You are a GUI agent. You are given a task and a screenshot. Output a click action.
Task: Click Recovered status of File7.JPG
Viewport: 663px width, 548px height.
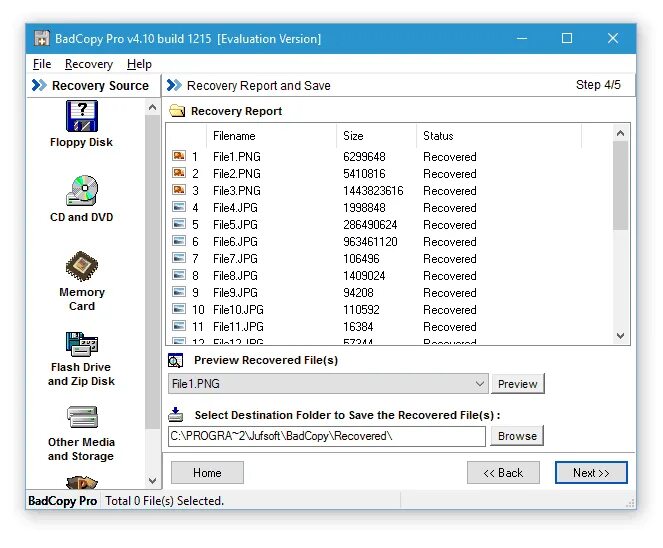[x=450, y=258]
